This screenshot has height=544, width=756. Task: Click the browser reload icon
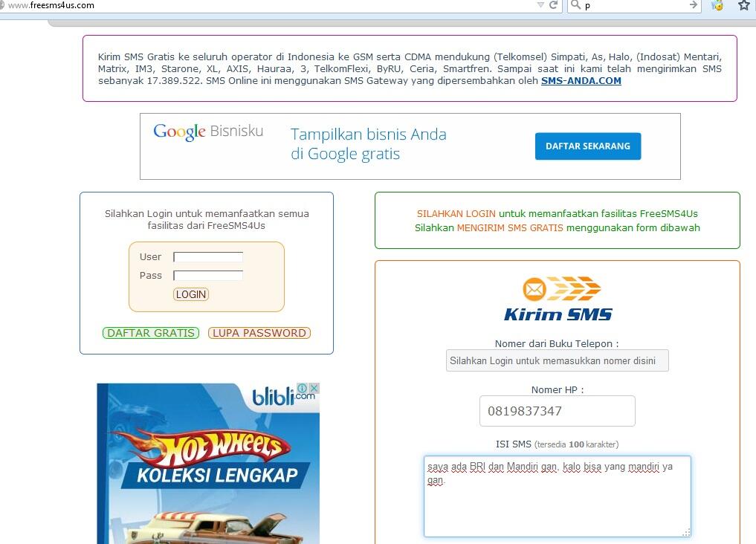[553, 4]
